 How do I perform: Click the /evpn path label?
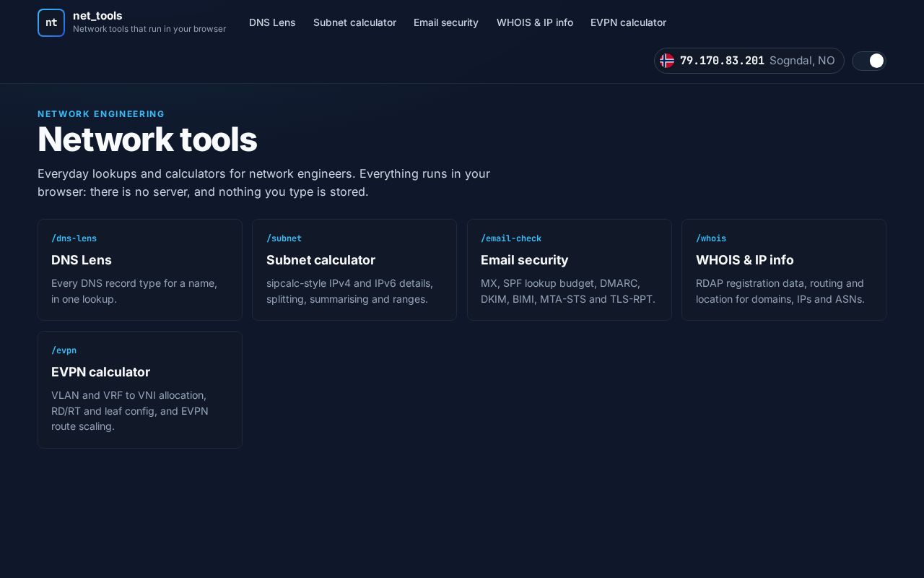pyautogui.click(x=64, y=350)
